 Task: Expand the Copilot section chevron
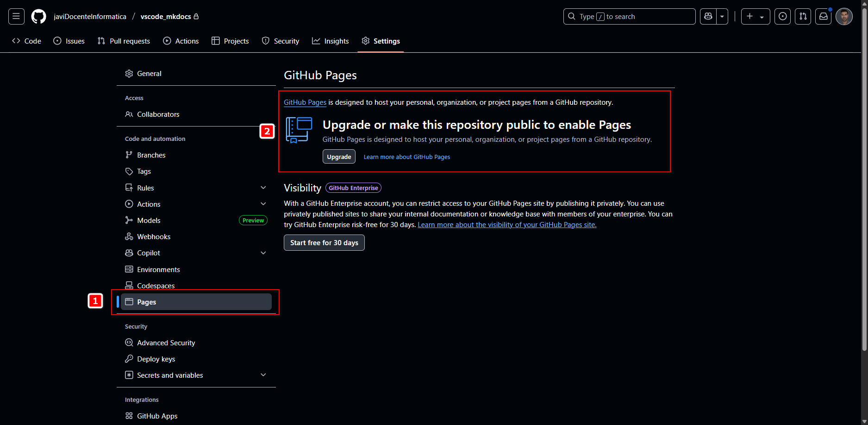263,253
